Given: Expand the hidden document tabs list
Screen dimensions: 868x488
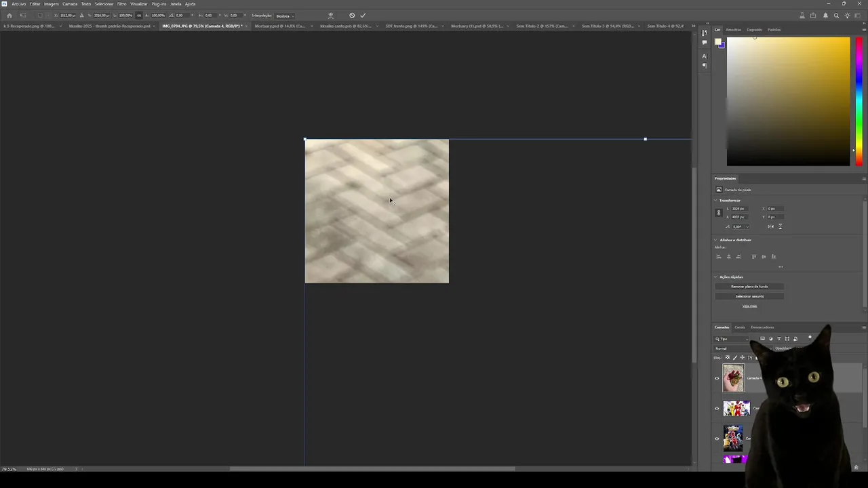Looking at the screenshot, I should click(x=693, y=26).
